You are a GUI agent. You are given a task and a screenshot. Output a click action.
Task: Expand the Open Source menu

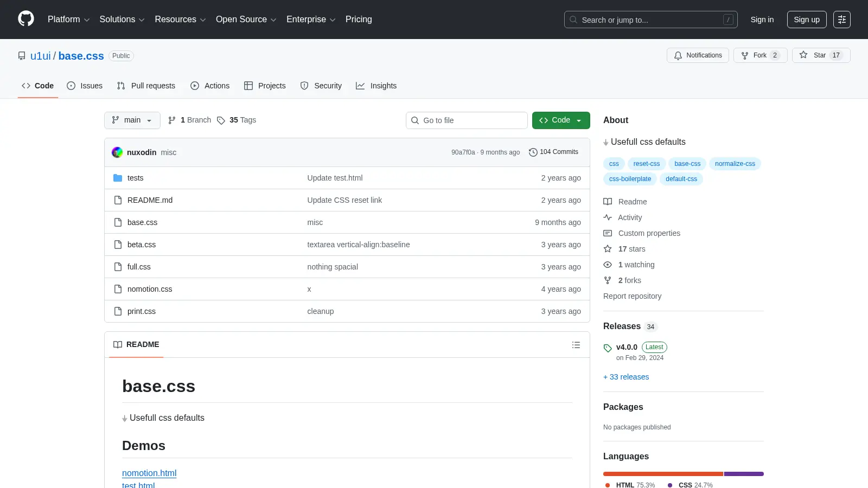246,20
